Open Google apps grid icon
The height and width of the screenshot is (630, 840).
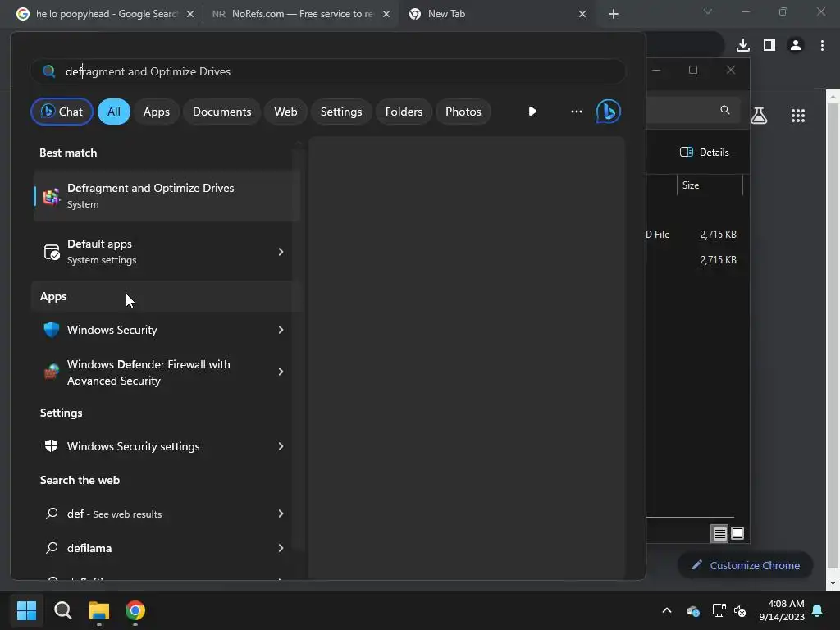tap(798, 115)
